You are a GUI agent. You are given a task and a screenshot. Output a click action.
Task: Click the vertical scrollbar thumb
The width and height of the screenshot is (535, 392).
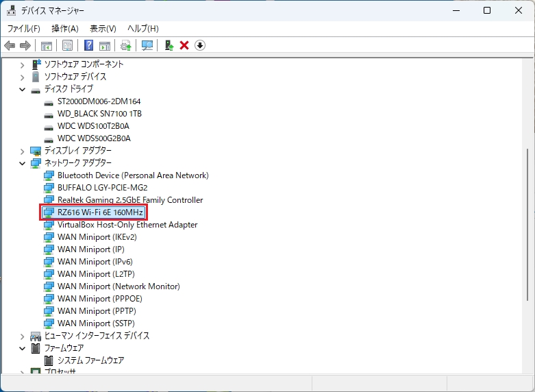pos(528,225)
